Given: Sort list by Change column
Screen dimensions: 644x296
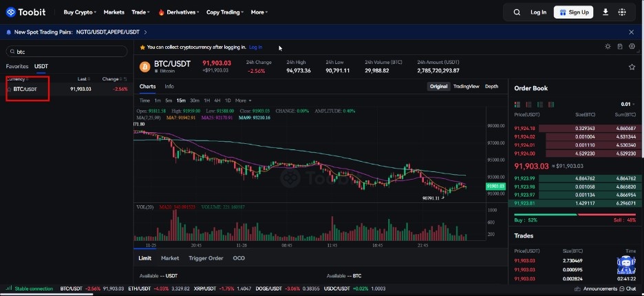Looking at the screenshot, I should tap(111, 79).
